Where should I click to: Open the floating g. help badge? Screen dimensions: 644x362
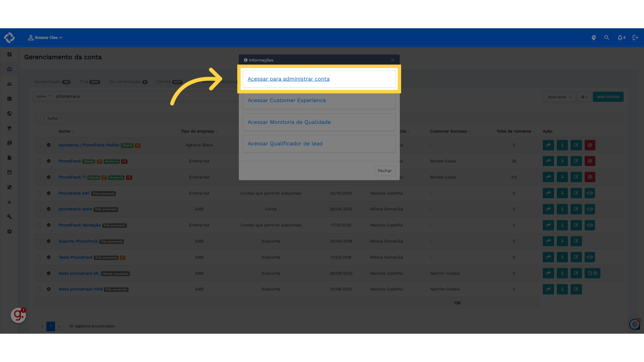18,315
